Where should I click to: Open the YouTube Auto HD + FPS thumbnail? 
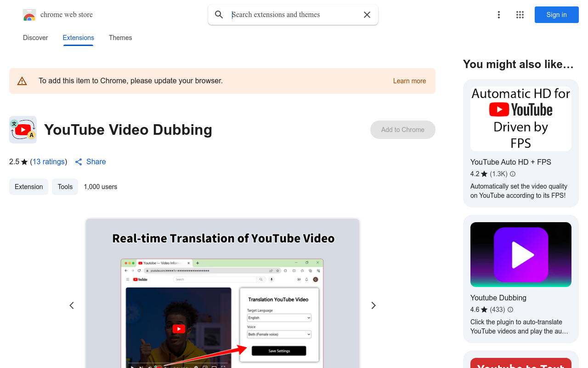click(521, 119)
